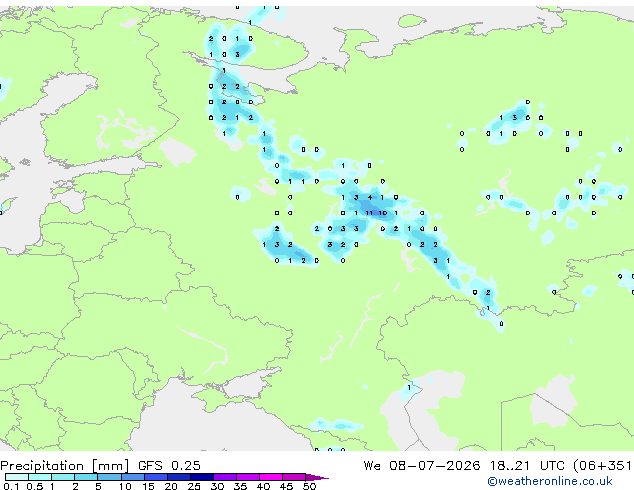This screenshot has width=634, height=490.
Task: Click the date '08-07-2026' text
Action: pyautogui.click(x=435, y=466)
